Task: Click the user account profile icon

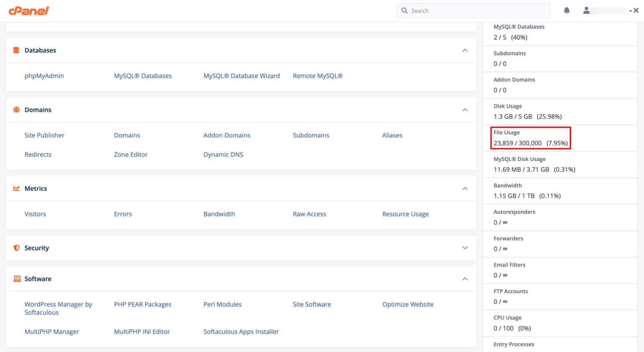Action: point(586,10)
